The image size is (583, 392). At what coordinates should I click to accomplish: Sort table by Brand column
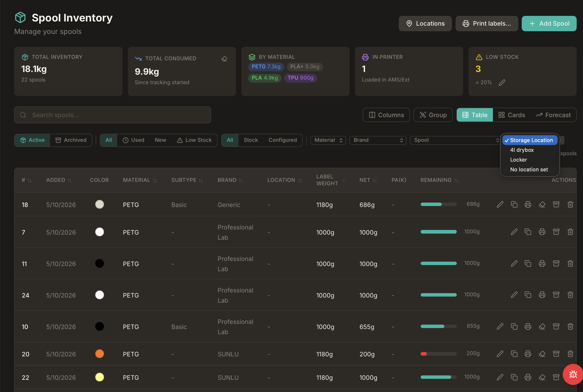(x=230, y=180)
